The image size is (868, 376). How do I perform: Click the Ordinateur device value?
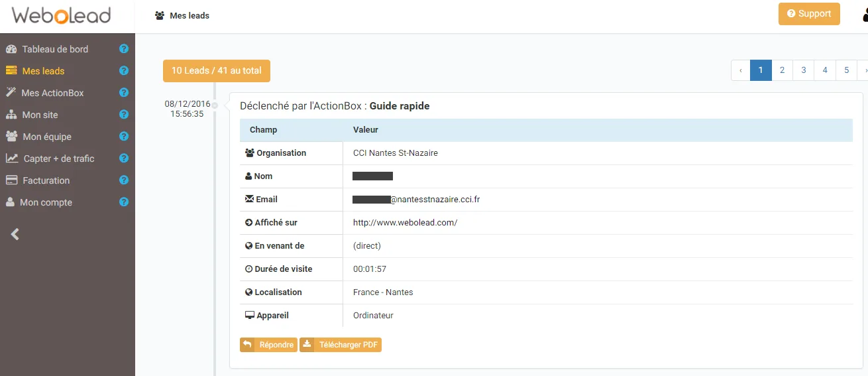(x=373, y=316)
